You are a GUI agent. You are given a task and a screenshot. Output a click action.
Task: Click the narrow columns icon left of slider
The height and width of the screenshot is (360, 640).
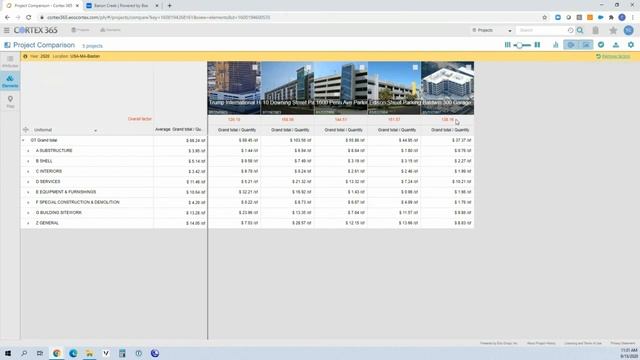point(507,45)
